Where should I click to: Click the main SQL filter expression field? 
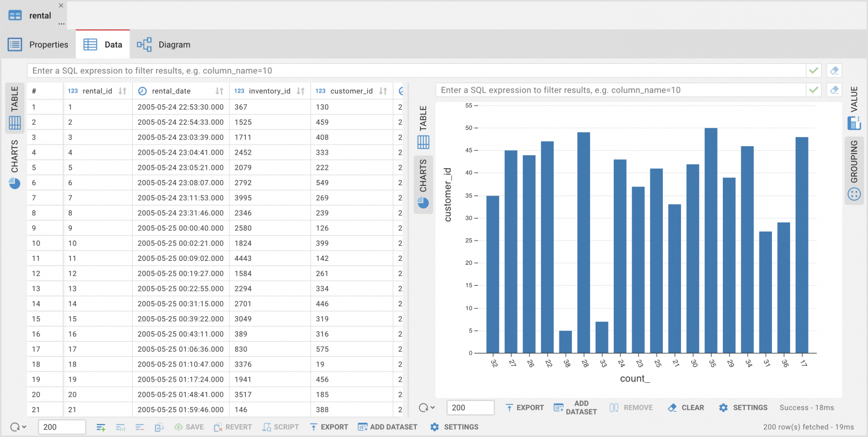[x=416, y=71]
